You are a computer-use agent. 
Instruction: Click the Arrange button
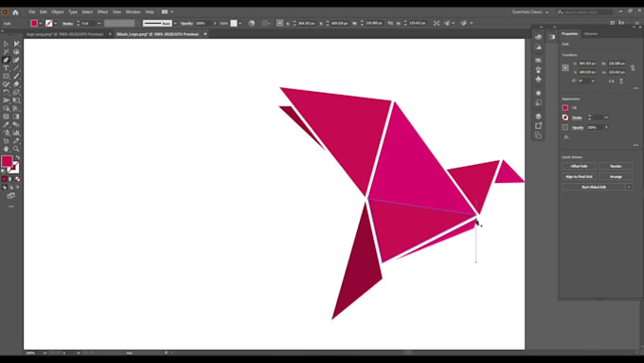[616, 177]
